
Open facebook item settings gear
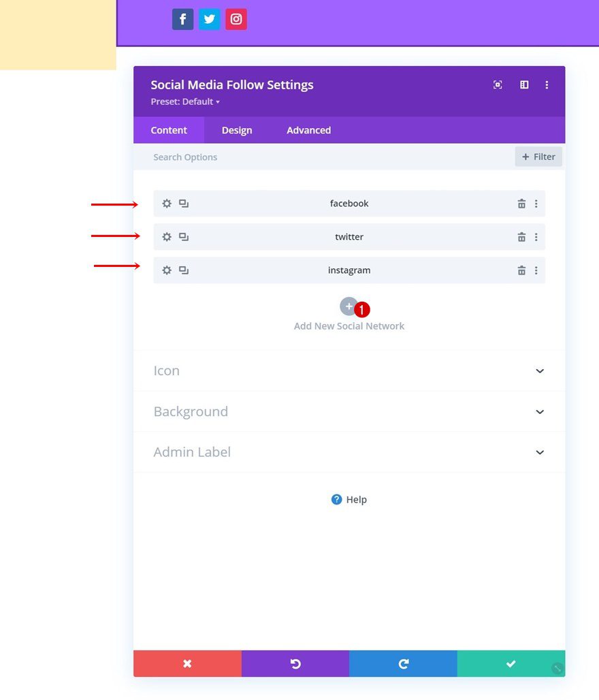coord(167,204)
